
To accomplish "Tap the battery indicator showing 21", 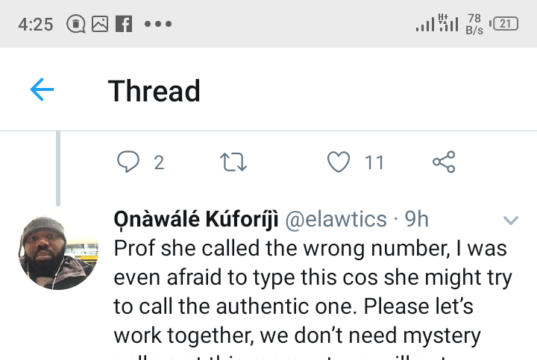I will click(x=504, y=24).
